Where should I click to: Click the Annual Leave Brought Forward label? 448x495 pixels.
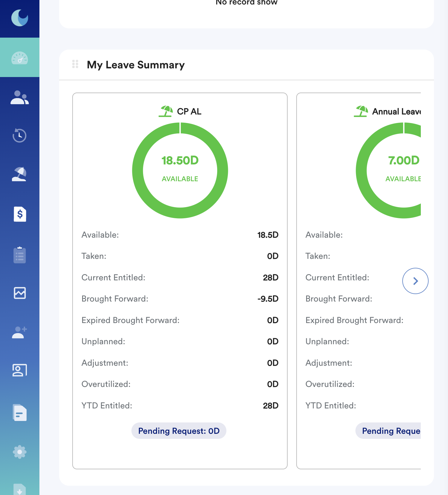339,299
